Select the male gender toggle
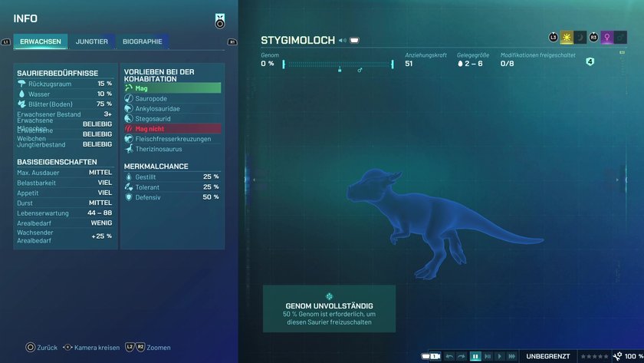644x363 pixels. coord(620,38)
